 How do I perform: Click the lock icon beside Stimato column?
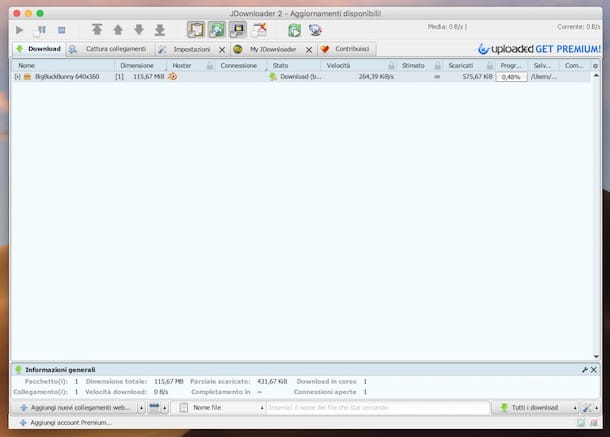pos(438,65)
